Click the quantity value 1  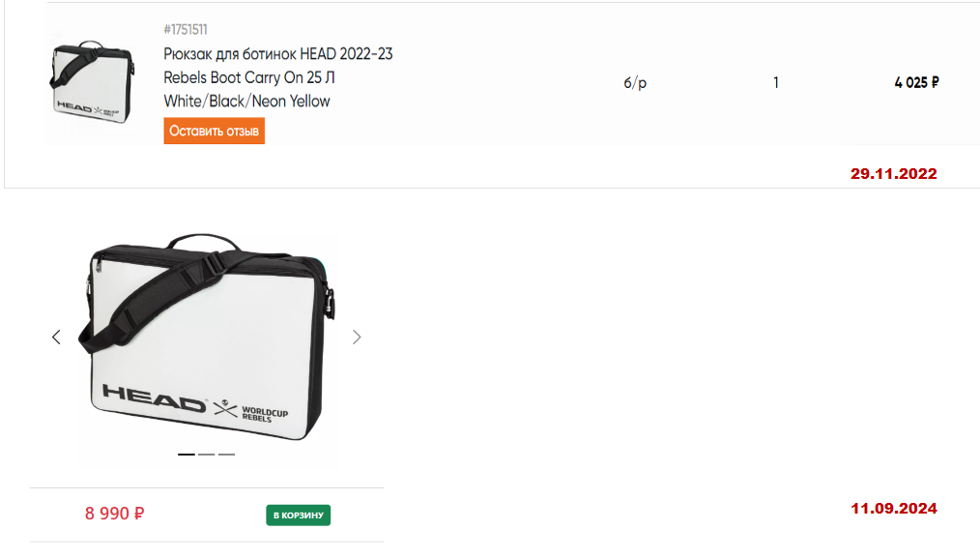[776, 82]
